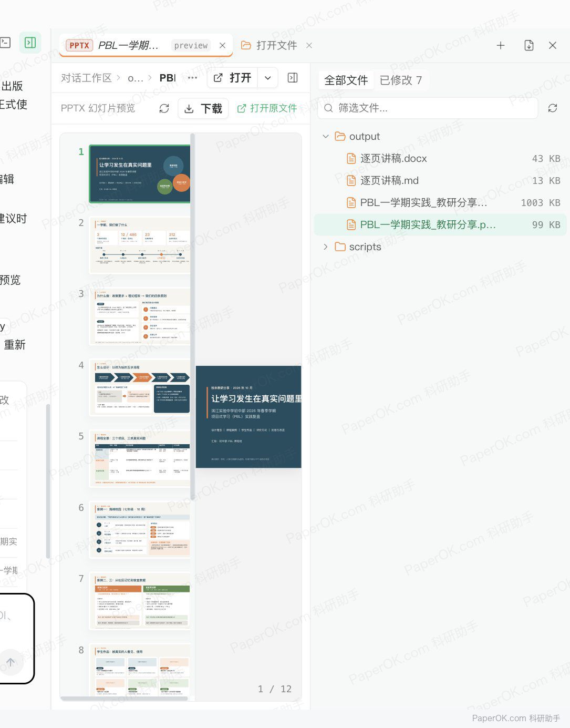Click the 逐页讲稿.md file icon

coord(351,180)
